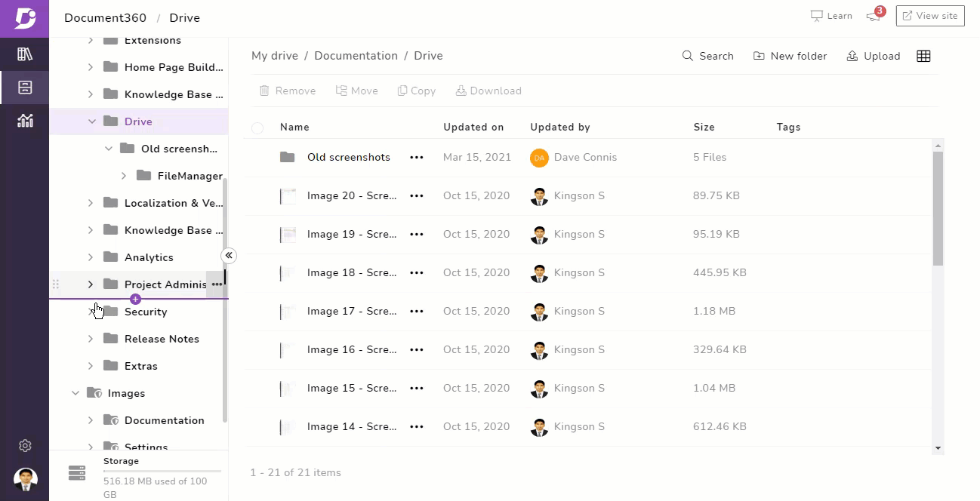Click the file list vertical scrollbar
This screenshot has width=980, height=501.
pos(938,209)
